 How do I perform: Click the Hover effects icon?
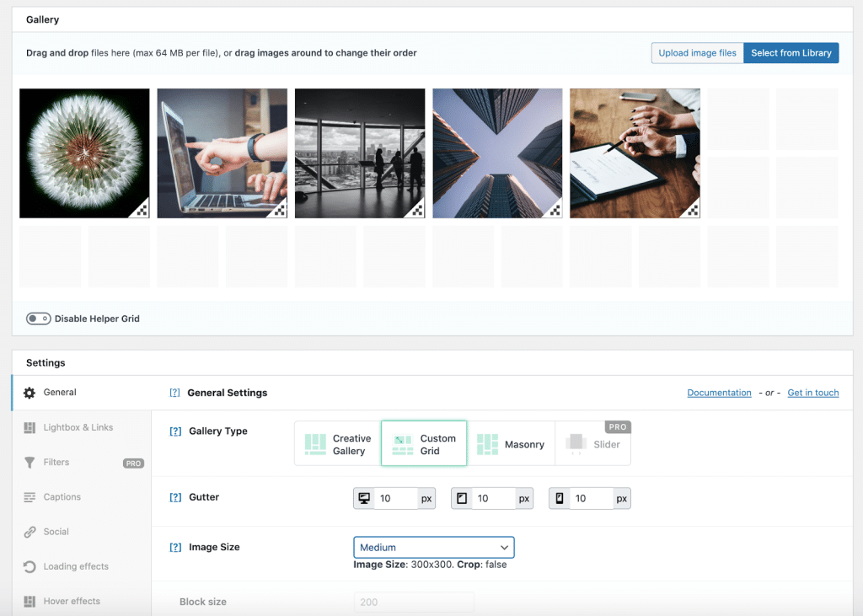pyautogui.click(x=29, y=601)
